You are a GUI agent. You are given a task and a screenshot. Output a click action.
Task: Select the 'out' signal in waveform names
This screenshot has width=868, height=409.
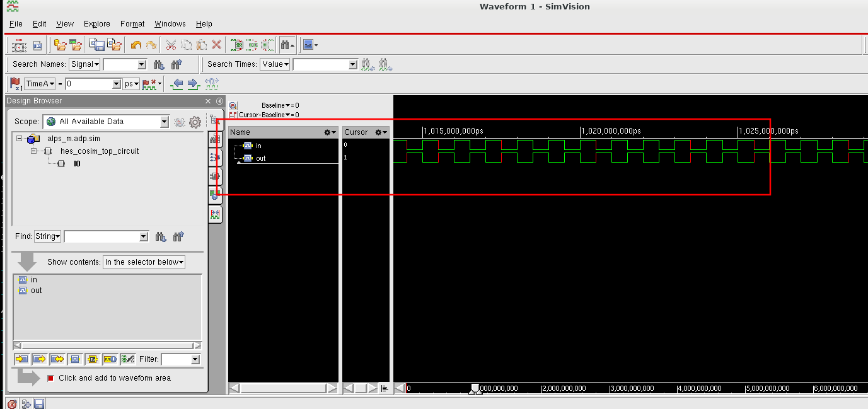(x=260, y=158)
